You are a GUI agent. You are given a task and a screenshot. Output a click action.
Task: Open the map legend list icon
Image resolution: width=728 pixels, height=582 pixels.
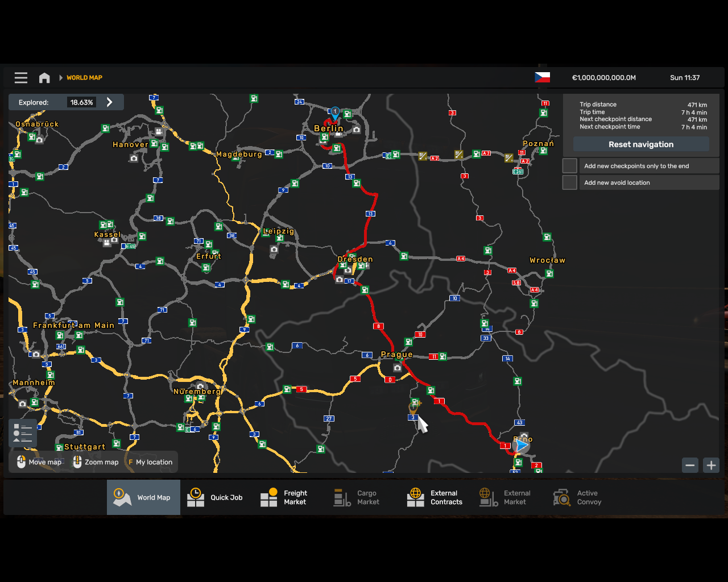[x=23, y=433]
